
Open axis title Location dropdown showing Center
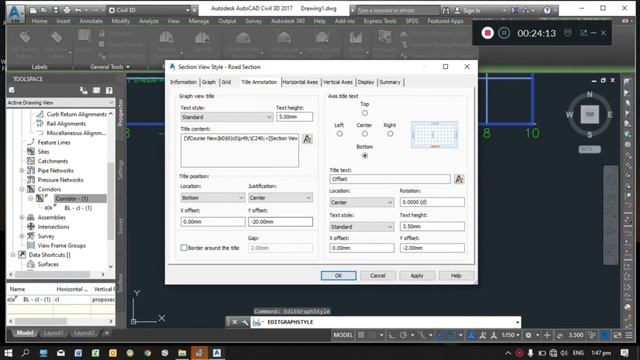(362, 202)
